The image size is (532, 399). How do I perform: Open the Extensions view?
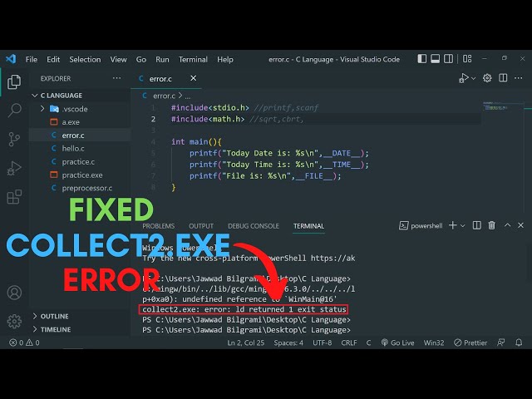pos(14,197)
